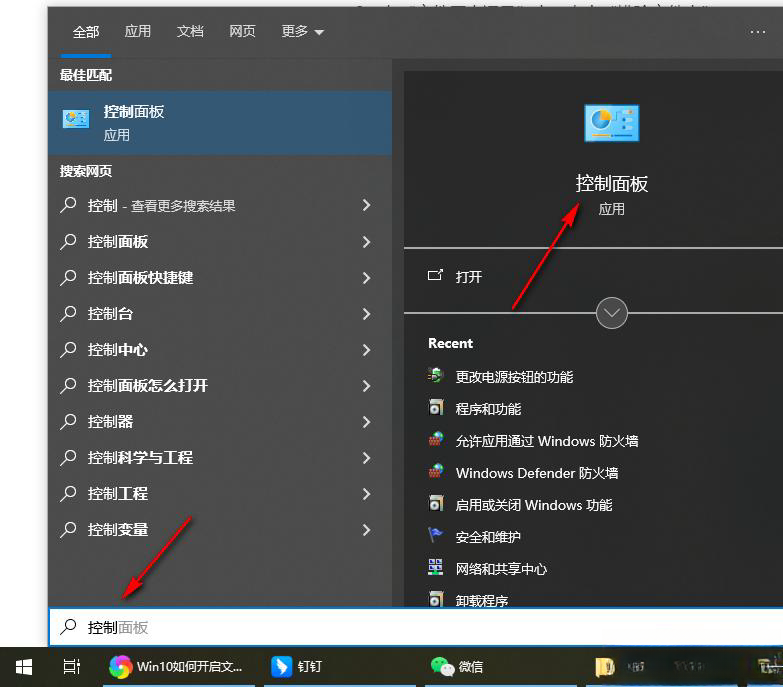Click the magnifier icon in search box
The height and width of the screenshot is (687, 783).
(68, 627)
